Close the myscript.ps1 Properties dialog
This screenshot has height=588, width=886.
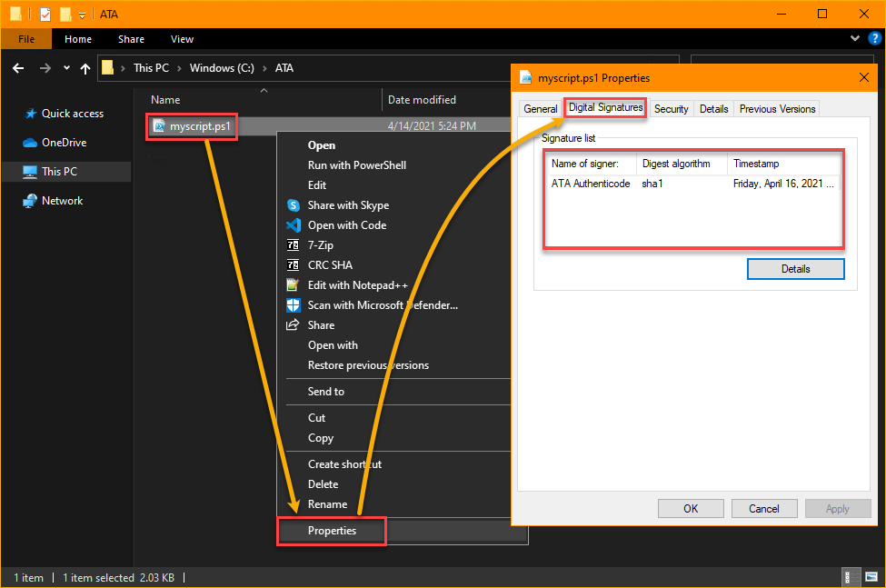[864, 77]
